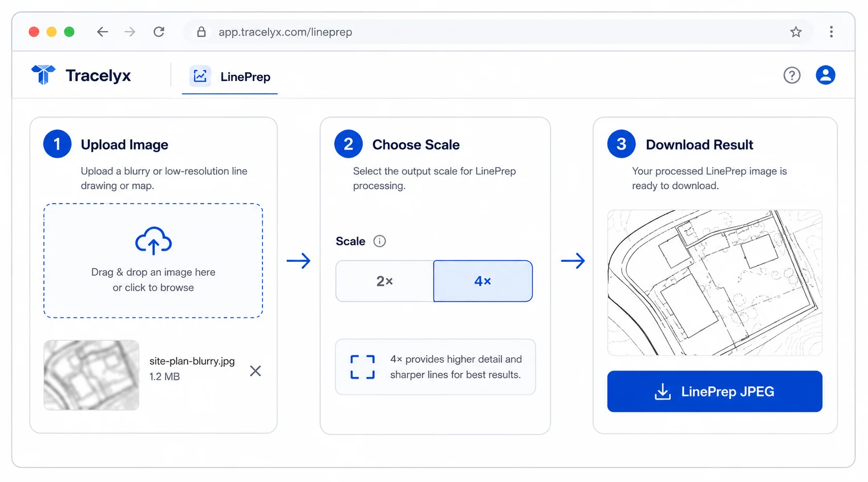Click the drag & drop upload area
This screenshot has height=482, width=868.
(x=153, y=260)
